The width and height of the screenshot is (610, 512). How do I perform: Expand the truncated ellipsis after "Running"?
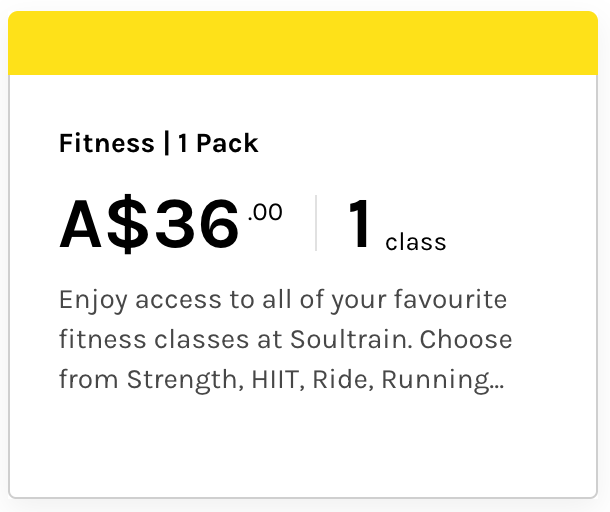tap(495, 380)
